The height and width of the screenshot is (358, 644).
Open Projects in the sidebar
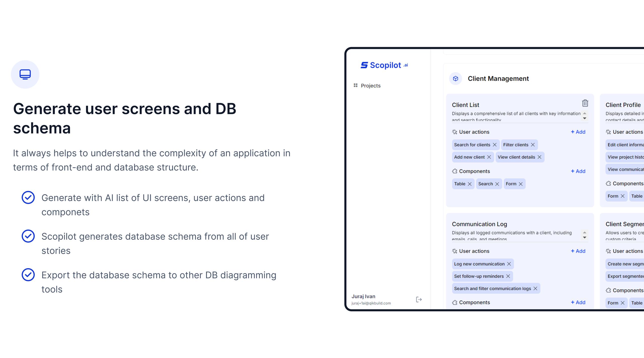(370, 86)
